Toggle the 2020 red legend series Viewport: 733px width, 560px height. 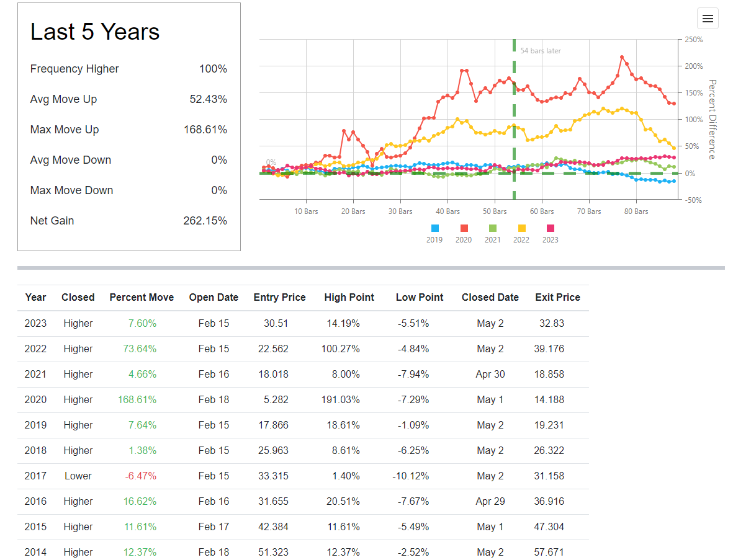[x=464, y=234]
